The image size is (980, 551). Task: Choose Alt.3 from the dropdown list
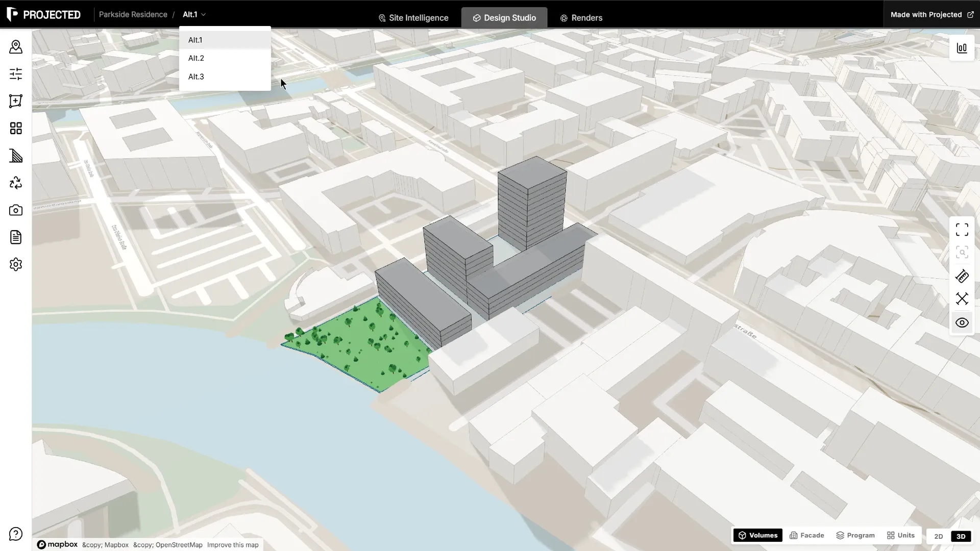225,77
